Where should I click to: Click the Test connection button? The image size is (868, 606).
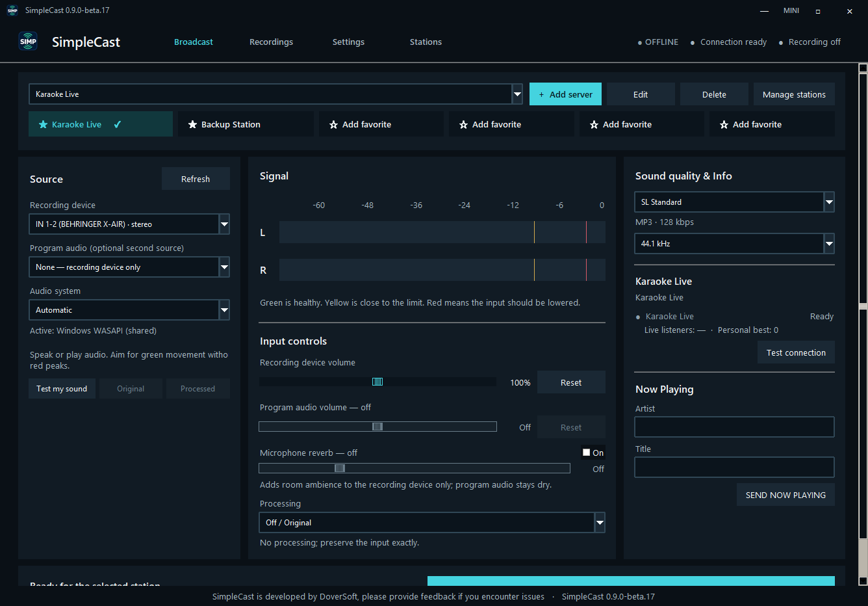click(x=796, y=352)
